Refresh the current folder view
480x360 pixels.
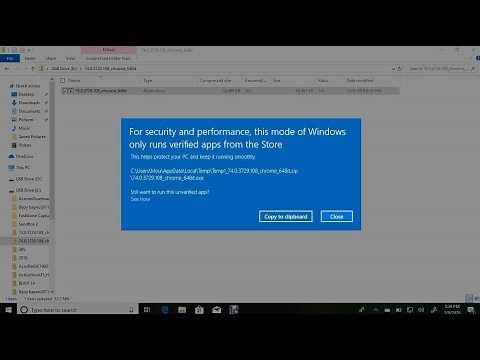(399, 69)
